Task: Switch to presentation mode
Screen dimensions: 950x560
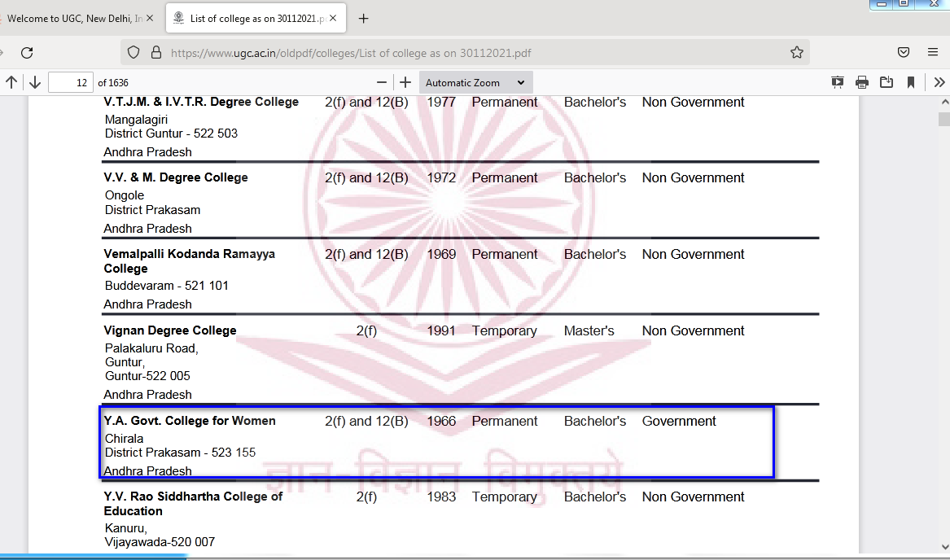Action: pos(837,82)
